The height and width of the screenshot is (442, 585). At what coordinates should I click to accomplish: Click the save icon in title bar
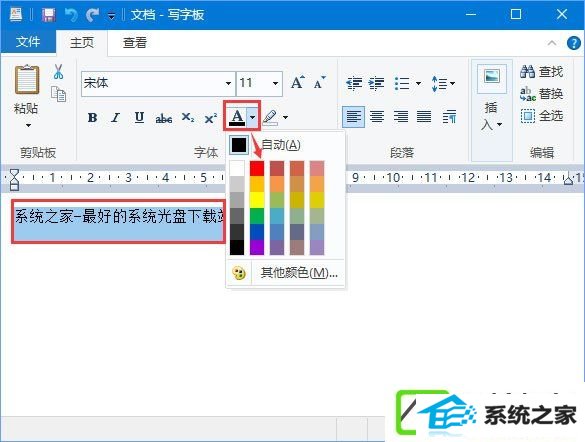pos(49,15)
